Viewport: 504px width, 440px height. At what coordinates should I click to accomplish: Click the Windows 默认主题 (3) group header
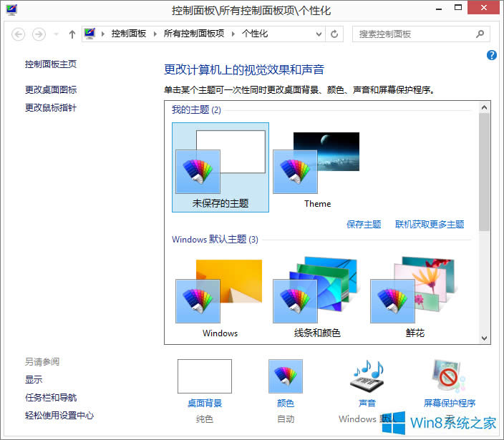pos(215,239)
